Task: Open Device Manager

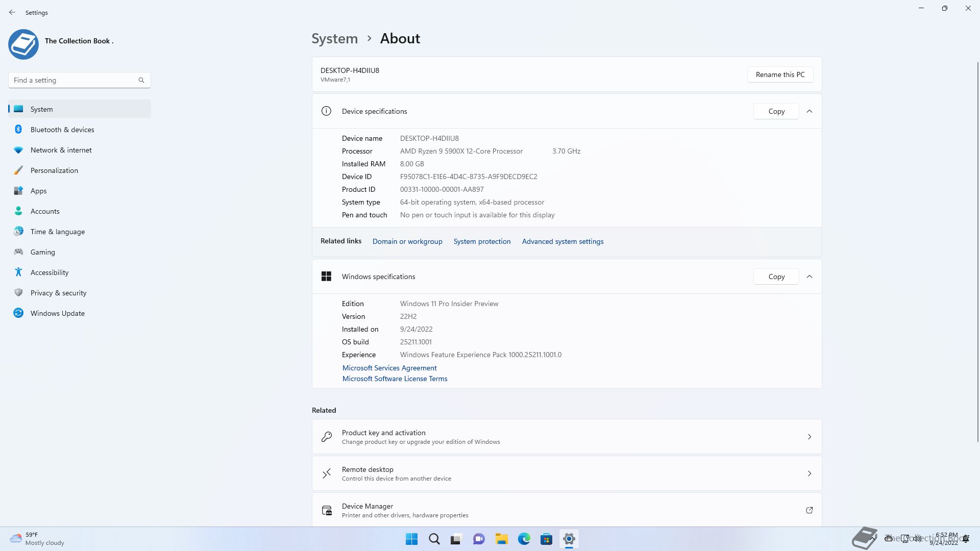Action: [x=567, y=510]
